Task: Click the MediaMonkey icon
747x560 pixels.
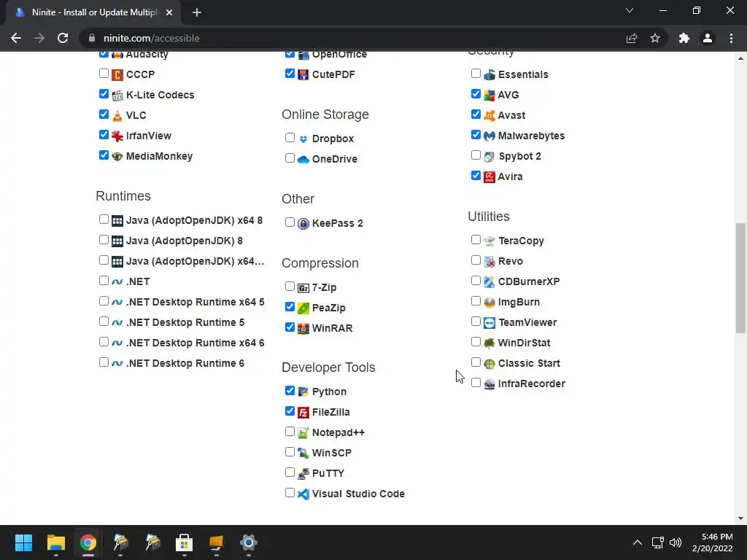Action: 117,156
